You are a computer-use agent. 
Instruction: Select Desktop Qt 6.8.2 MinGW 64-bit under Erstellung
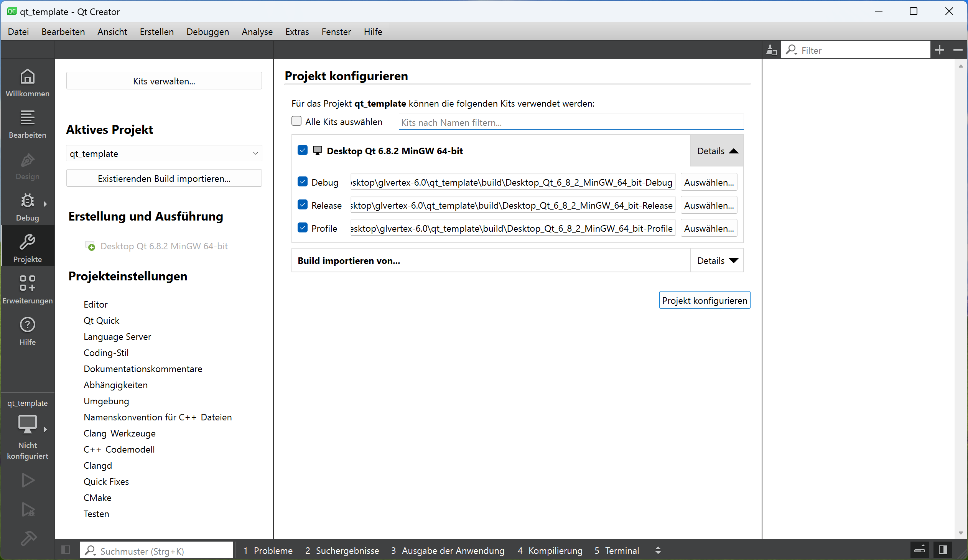click(164, 246)
